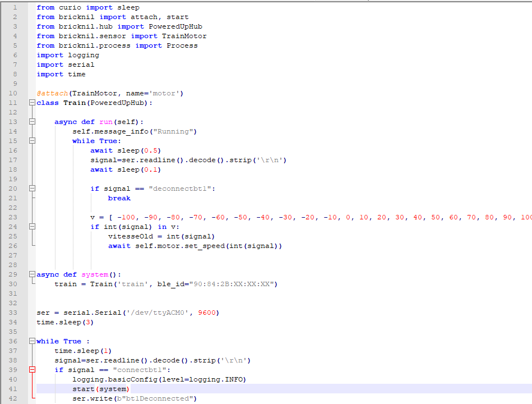
Task: Collapse the while True fold on line 36
Action: coord(32,341)
